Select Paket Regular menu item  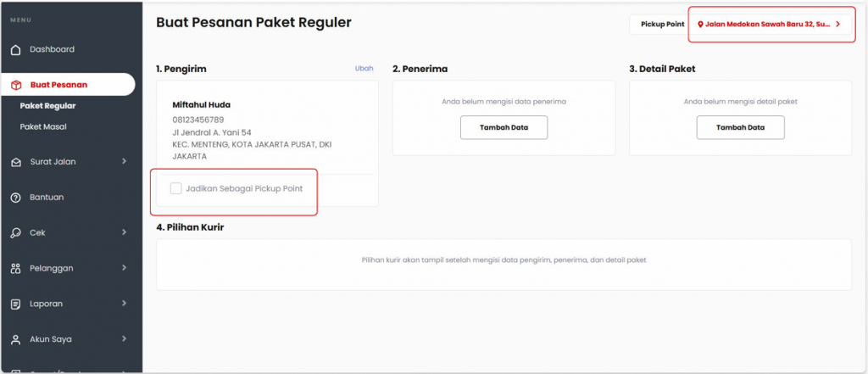pos(48,106)
